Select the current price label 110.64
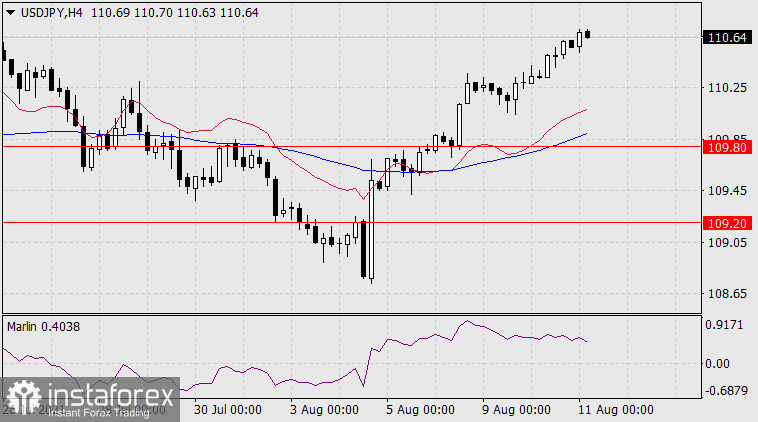The height and width of the screenshot is (422, 758). click(727, 38)
